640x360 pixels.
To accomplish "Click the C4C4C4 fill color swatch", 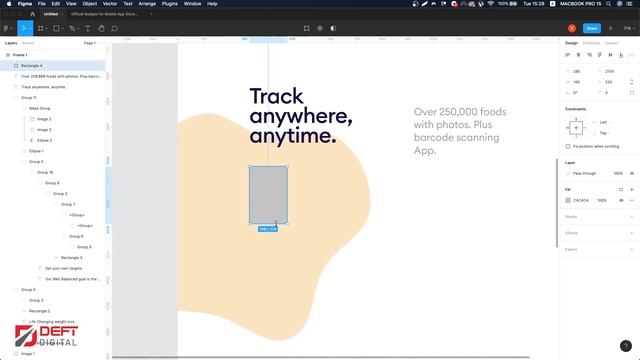I will click(x=568, y=200).
